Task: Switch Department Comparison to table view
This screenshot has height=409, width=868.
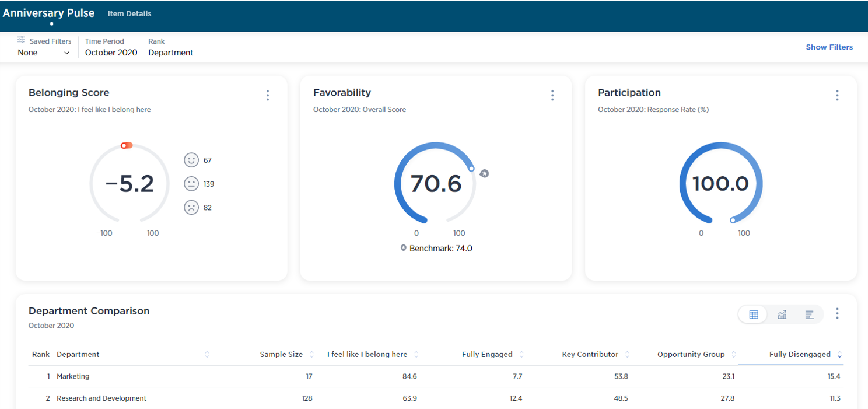Action: click(753, 314)
